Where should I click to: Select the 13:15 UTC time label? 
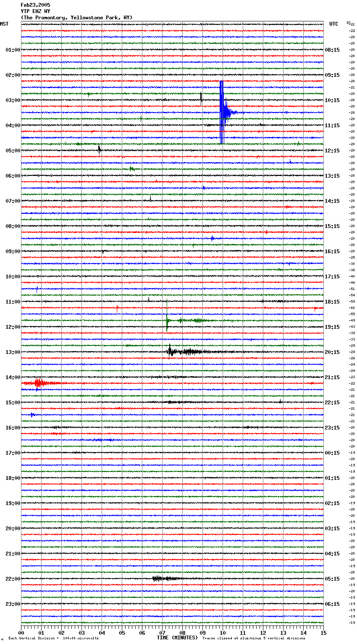pyautogui.click(x=332, y=176)
